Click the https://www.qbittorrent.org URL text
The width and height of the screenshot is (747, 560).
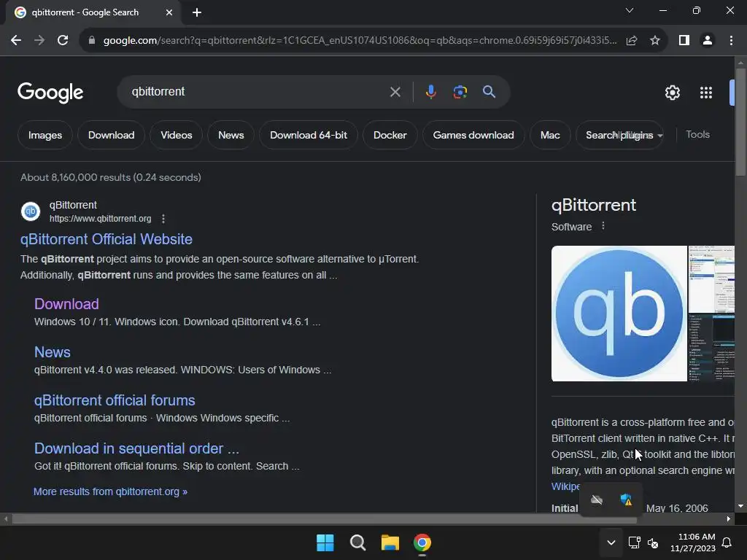(x=101, y=219)
